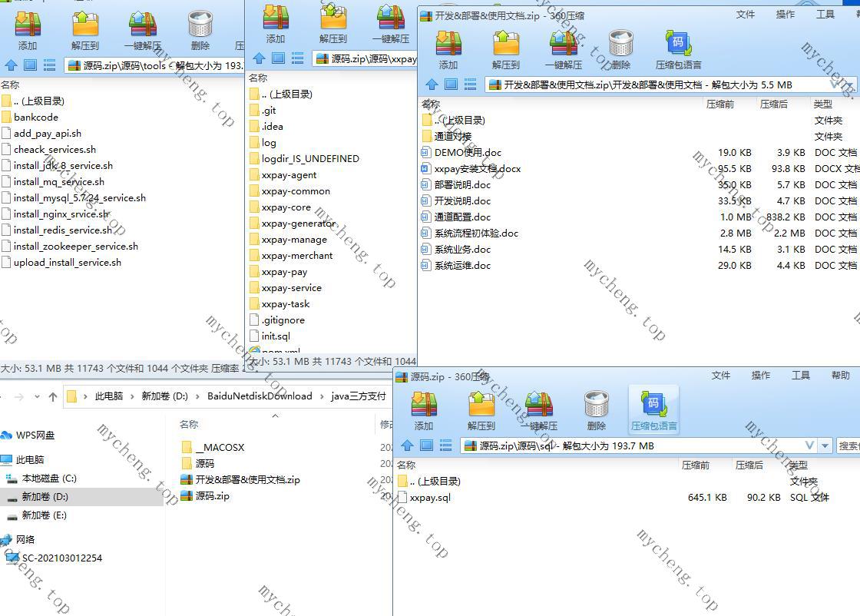Open address dropdown in 源码.zip sql window
860x616 pixels.
pos(825,445)
